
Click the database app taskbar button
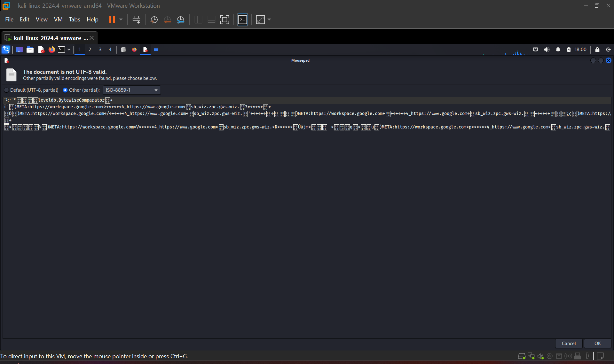pos(123,50)
